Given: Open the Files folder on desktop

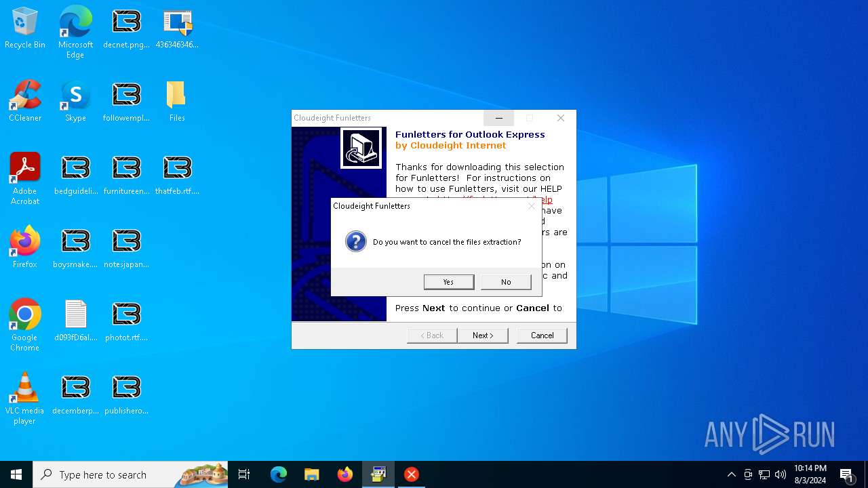Looking at the screenshot, I should point(177,102).
